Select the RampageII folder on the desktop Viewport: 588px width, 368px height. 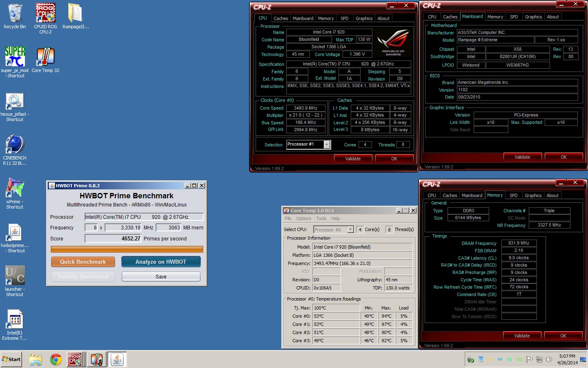[x=76, y=17]
